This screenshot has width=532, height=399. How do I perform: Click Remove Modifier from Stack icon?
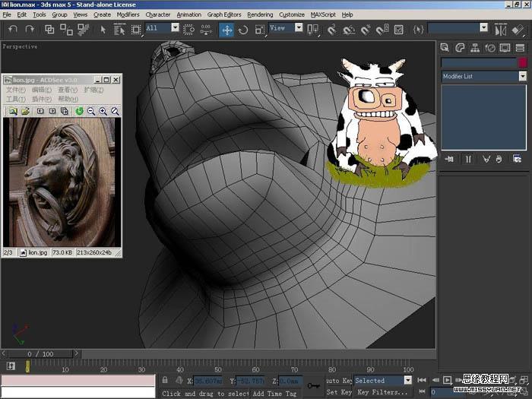[499, 159]
